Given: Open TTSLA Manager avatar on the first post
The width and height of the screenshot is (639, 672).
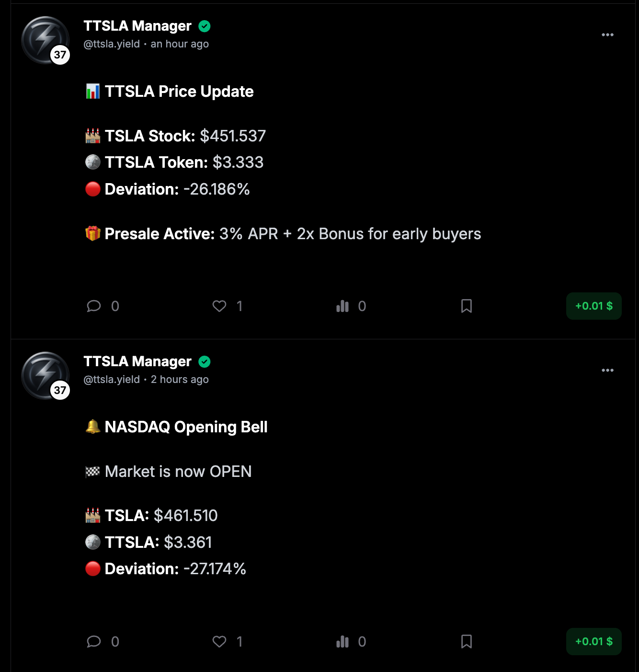Looking at the screenshot, I should (45, 40).
